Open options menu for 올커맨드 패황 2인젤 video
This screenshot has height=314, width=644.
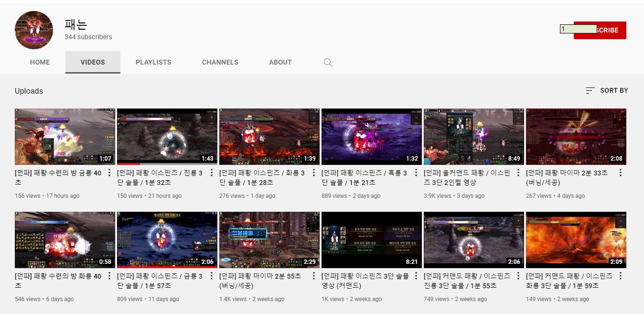[x=518, y=173]
